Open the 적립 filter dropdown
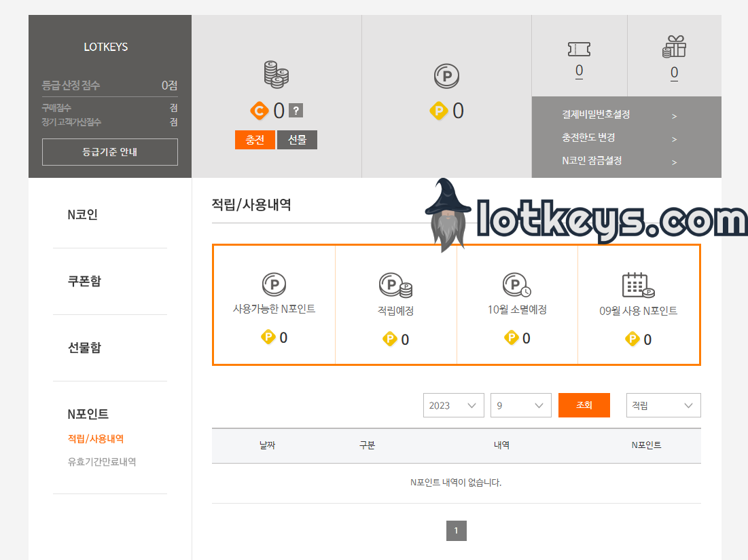This screenshot has width=748, height=560. click(x=663, y=405)
